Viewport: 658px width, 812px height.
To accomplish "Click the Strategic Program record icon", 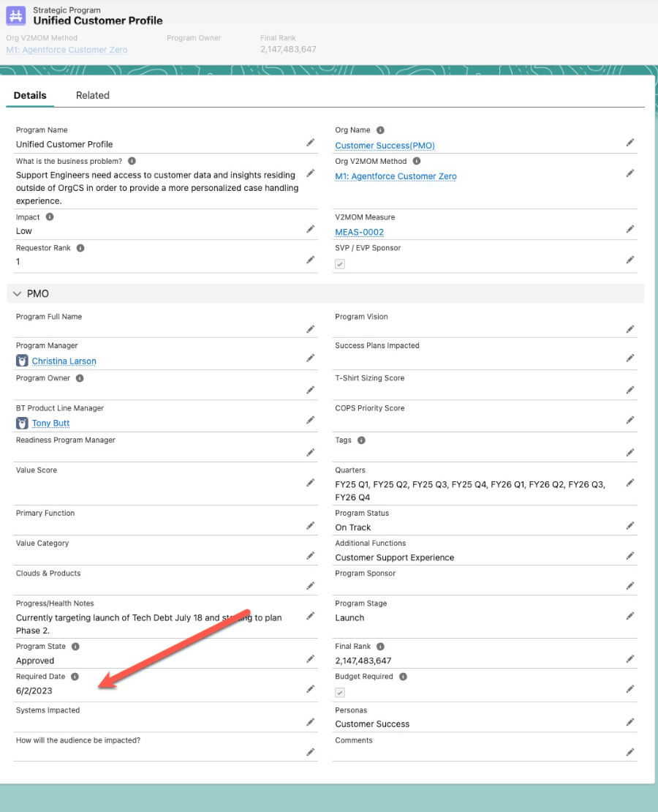I will (15, 15).
